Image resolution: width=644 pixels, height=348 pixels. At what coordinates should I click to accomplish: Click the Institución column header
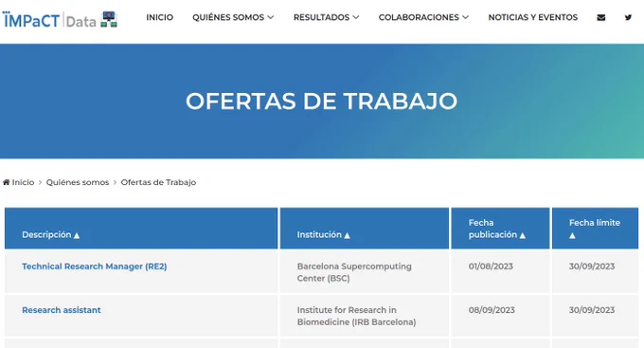click(365, 229)
